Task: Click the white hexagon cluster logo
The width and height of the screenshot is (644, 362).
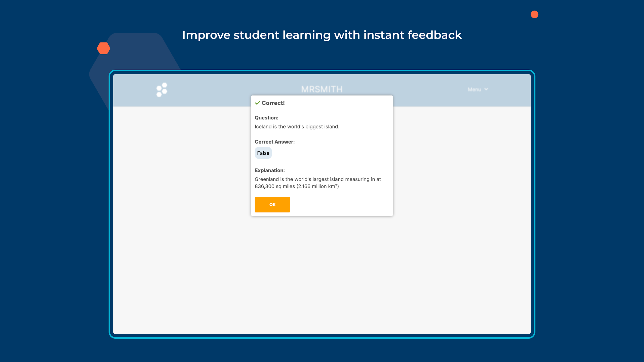Action: [162, 89]
